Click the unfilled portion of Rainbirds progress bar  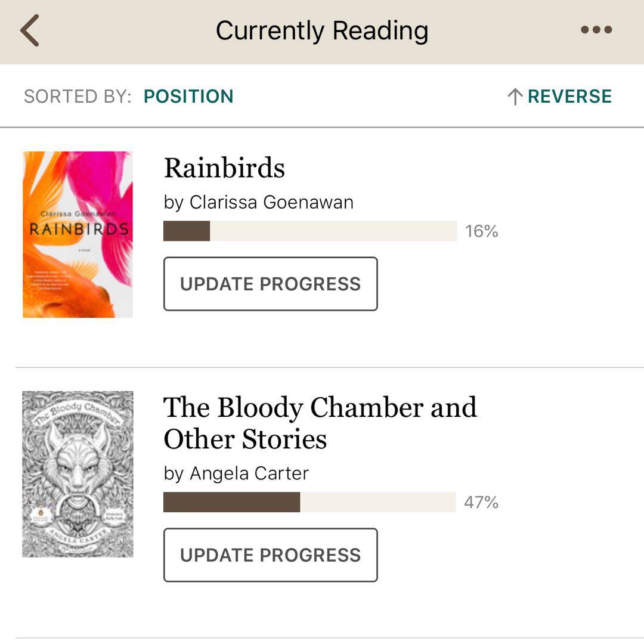[334, 231]
